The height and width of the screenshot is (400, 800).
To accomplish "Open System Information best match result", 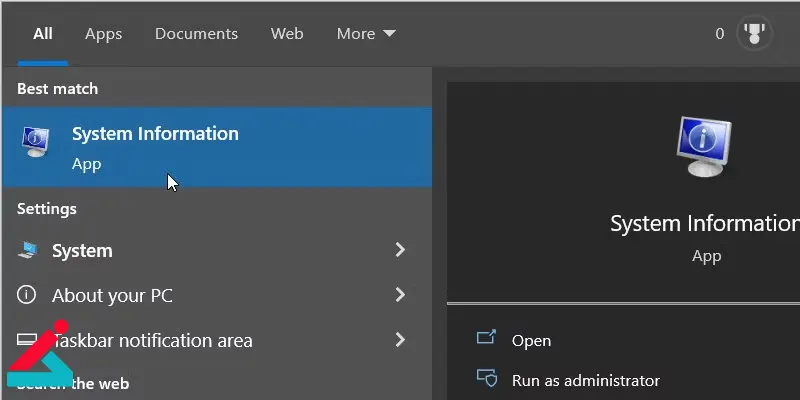I will coord(217,147).
